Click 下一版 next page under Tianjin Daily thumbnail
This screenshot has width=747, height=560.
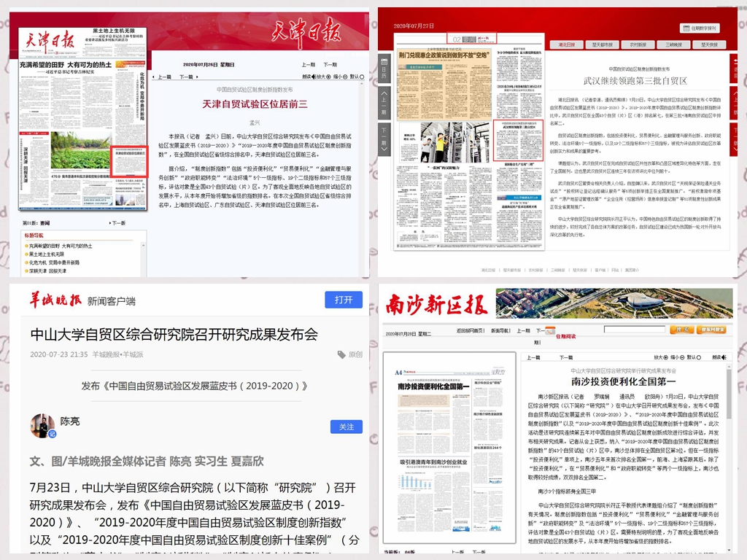pyautogui.click(x=117, y=222)
